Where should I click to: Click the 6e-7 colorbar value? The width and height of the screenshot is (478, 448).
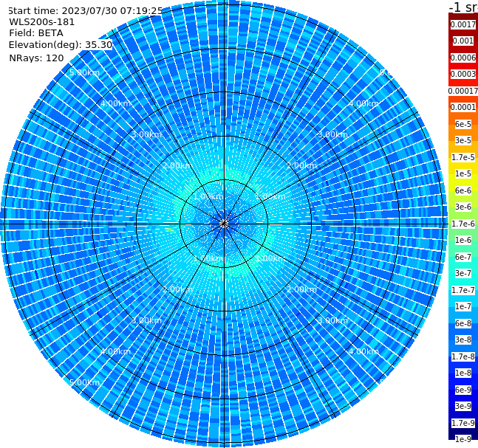(x=463, y=257)
